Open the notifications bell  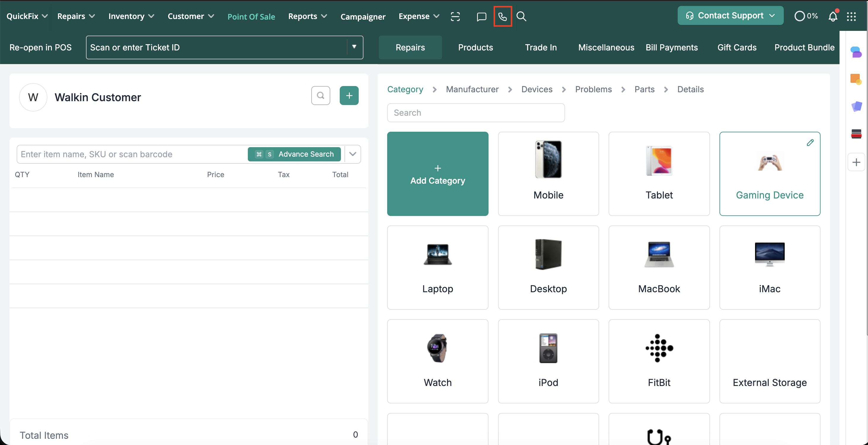click(x=833, y=16)
